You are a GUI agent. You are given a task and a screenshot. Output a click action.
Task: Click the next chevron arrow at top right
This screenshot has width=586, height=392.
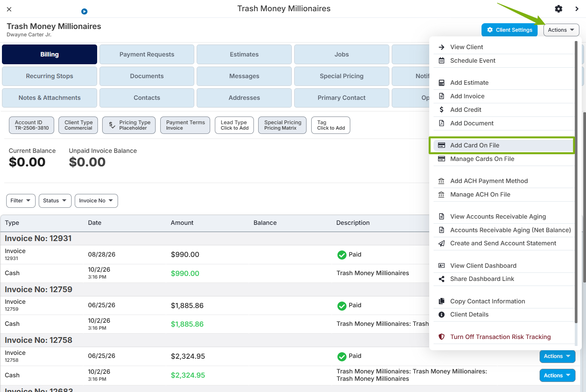point(577,9)
